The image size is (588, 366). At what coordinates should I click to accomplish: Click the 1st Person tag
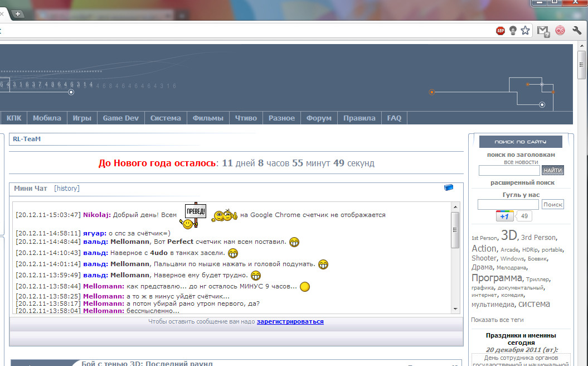pos(484,238)
